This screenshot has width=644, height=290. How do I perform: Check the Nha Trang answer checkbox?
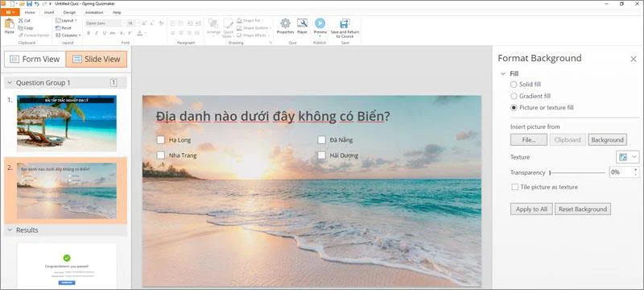pyautogui.click(x=160, y=155)
